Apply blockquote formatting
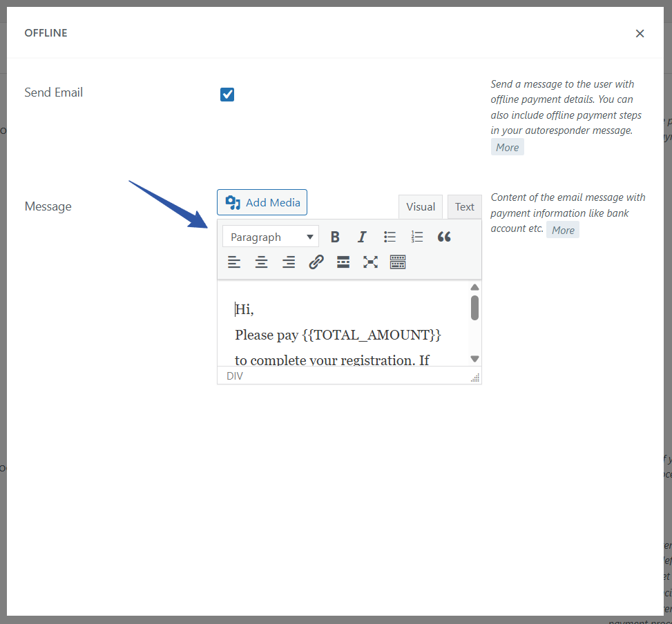 444,237
